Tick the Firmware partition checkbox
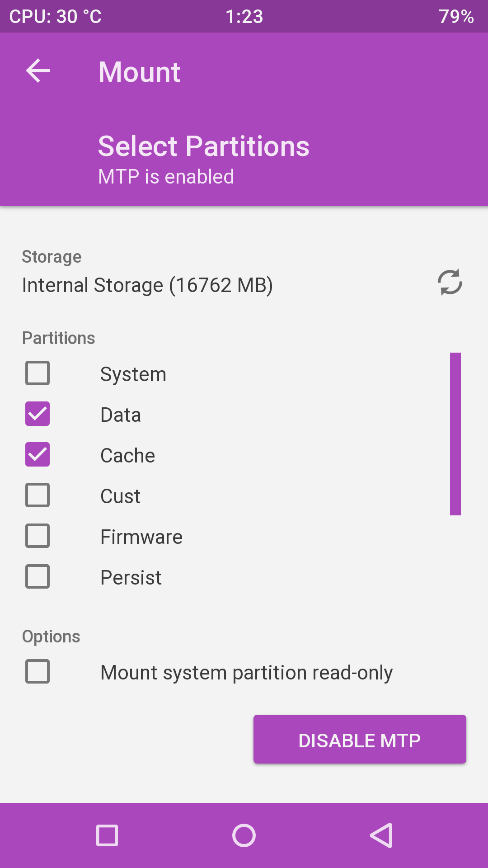 pos(38,536)
